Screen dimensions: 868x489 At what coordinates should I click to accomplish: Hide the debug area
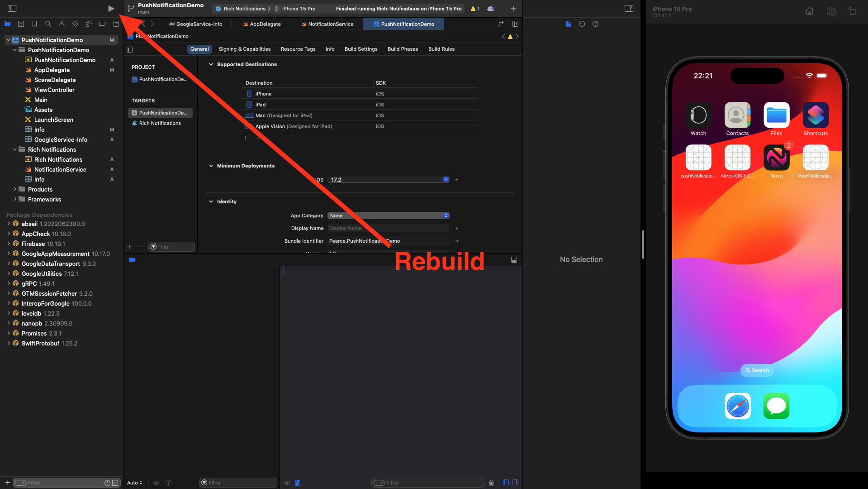pyautogui.click(x=514, y=260)
